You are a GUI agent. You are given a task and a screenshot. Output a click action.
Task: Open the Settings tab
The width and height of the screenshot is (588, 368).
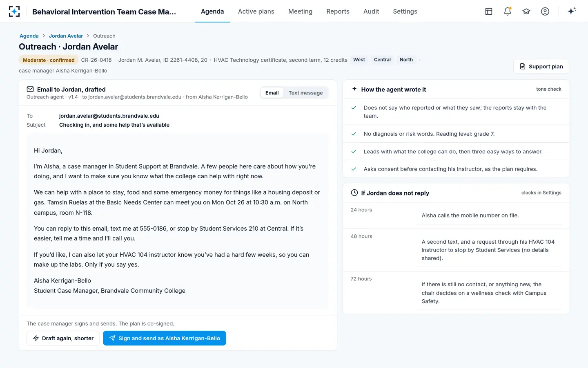coord(405,11)
